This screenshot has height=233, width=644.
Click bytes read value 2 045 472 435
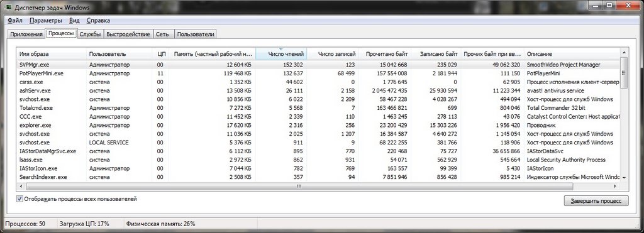click(389, 90)
